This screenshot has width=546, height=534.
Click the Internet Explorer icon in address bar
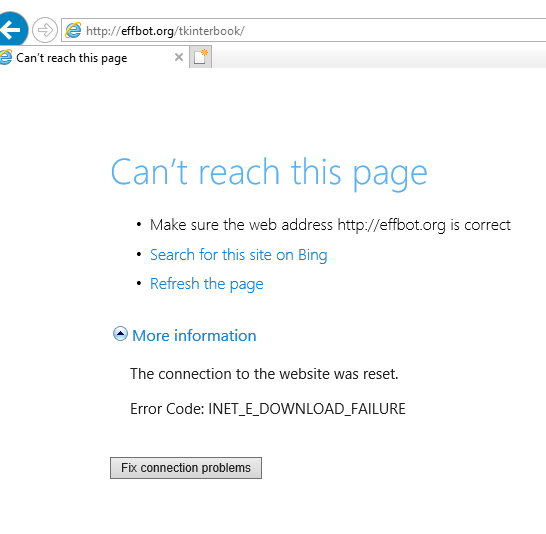click(x=73, y=30)
